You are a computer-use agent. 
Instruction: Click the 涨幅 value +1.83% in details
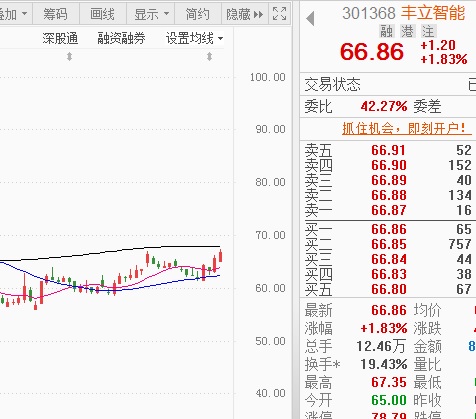click(384, 329)
